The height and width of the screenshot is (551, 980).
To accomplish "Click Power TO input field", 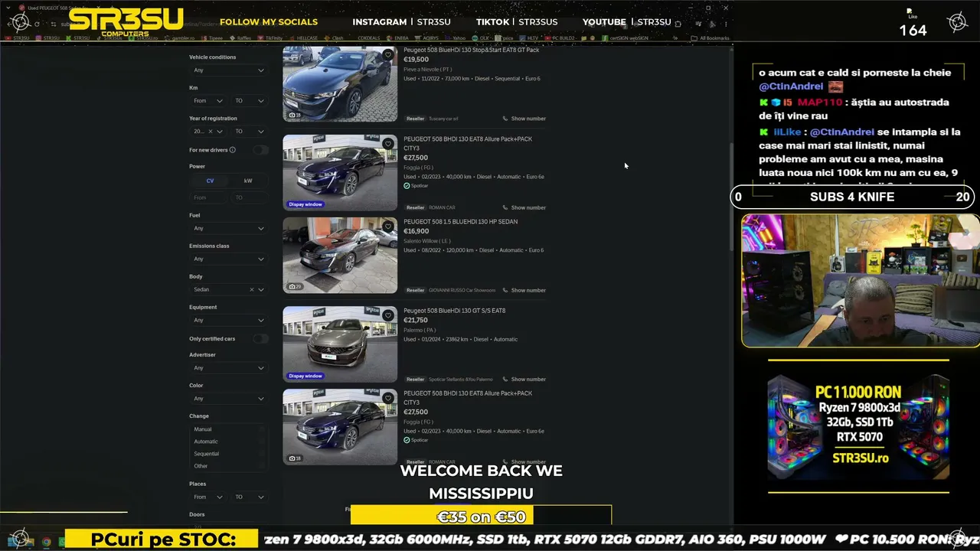I will coord(250,197).
